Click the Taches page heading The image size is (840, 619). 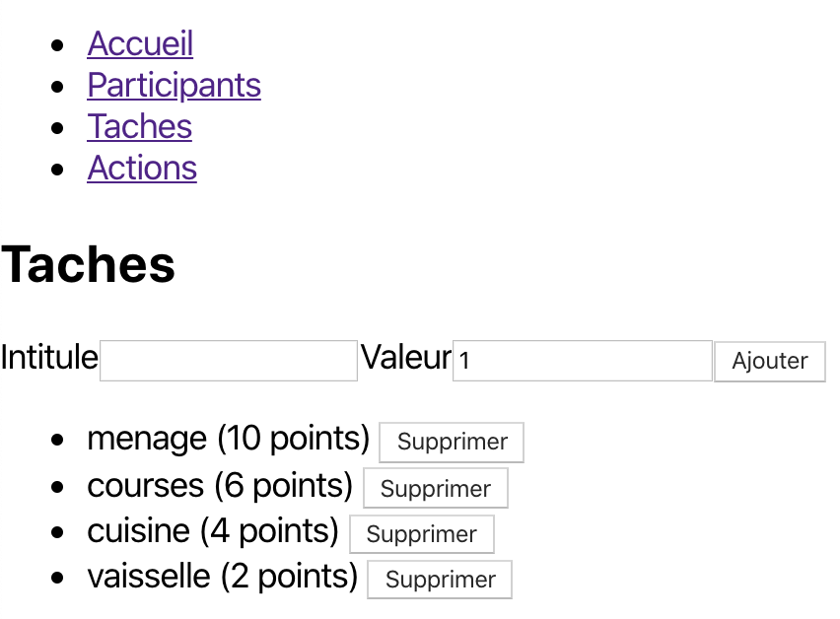(89, 264)
